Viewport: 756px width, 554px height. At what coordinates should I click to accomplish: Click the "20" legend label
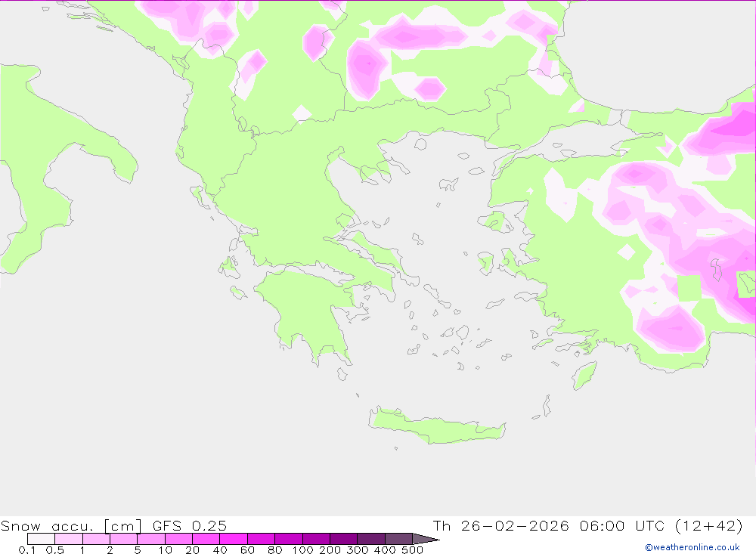click(x=192, y=549)
